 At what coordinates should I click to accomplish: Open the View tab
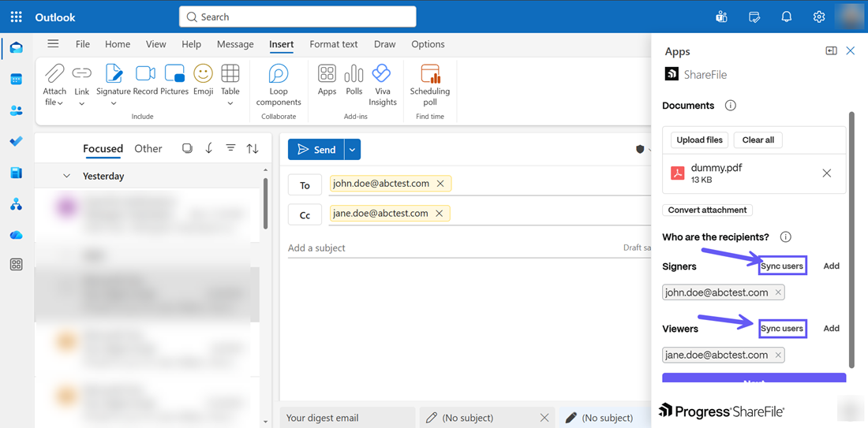point(156,44)
